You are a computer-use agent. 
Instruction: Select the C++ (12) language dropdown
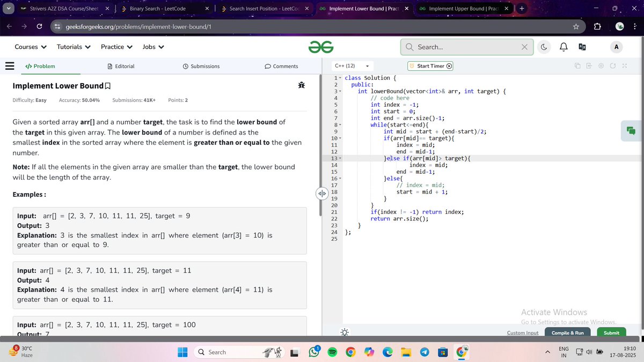(x=352, y=66)
